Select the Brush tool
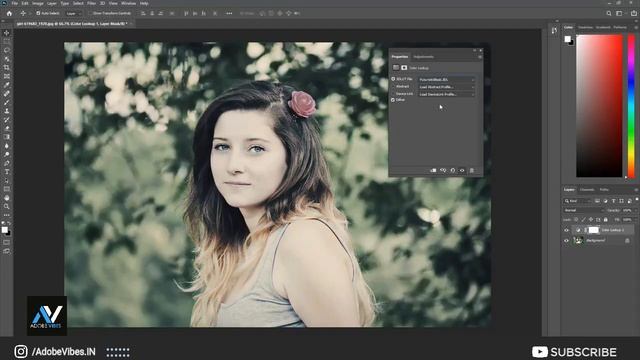 pyautogui.click(x=7, y=102)
